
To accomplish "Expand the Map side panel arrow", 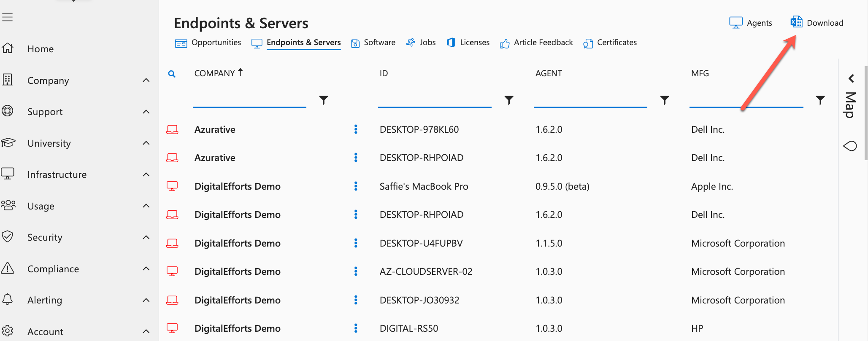I will (x=851, y=78).
